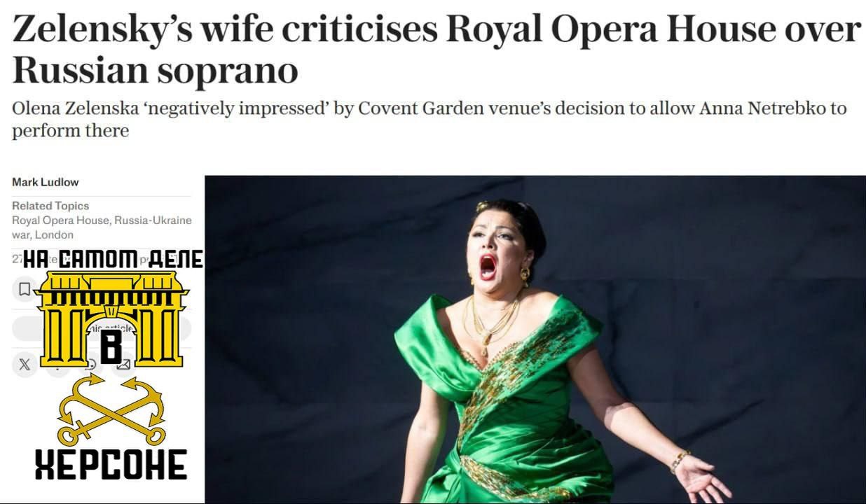Share the article via the X icon

(25, 364)
